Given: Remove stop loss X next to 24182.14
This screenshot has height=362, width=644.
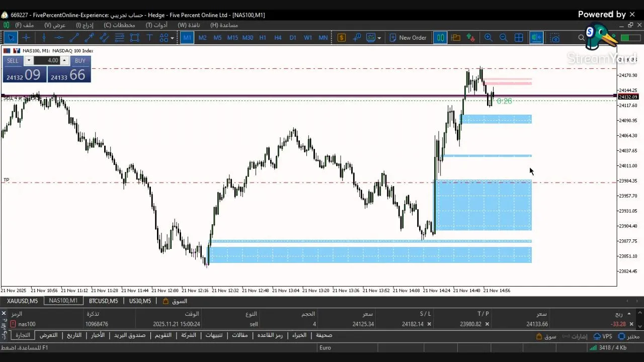Looking at the screenshot, I should pos(429,324).
